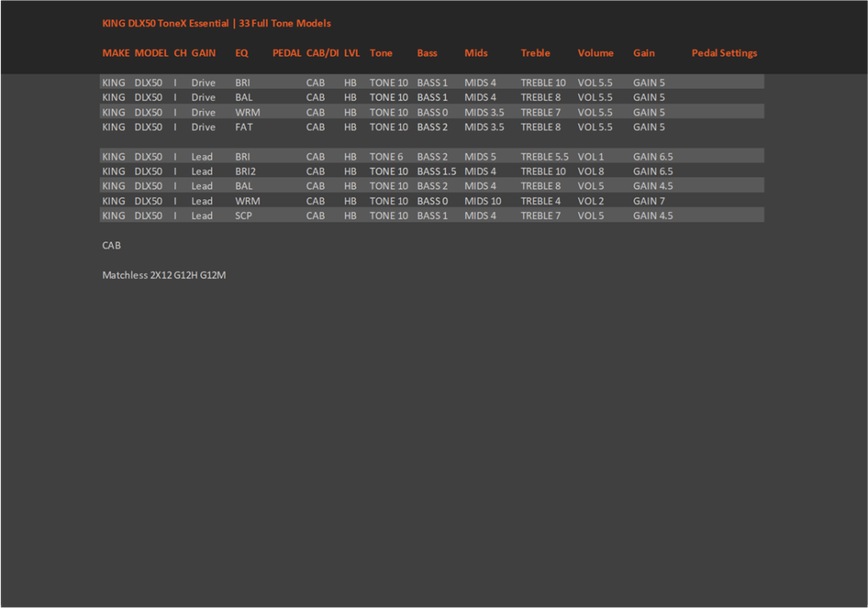Select GAIN 4.5 in the Lead SCP row

point(654,216)
